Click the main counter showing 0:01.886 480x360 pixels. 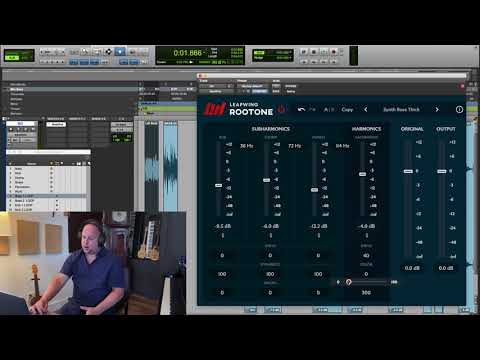pos(188,53)
